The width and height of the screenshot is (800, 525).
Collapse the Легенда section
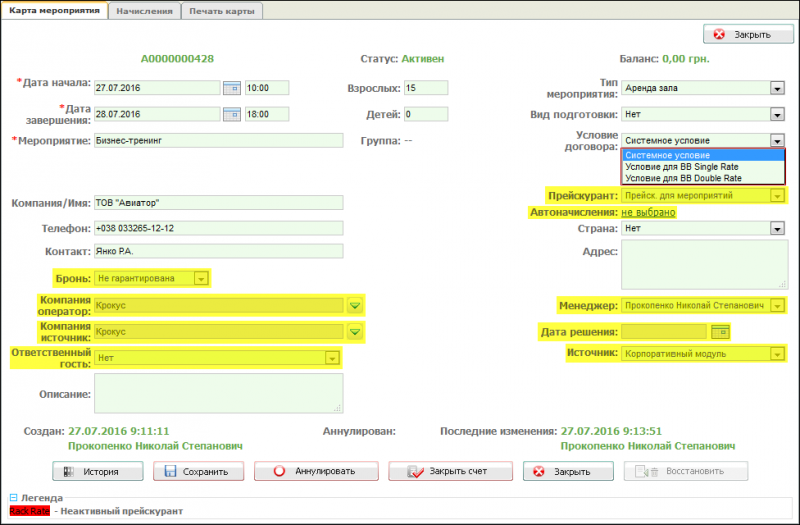(14, 497)
